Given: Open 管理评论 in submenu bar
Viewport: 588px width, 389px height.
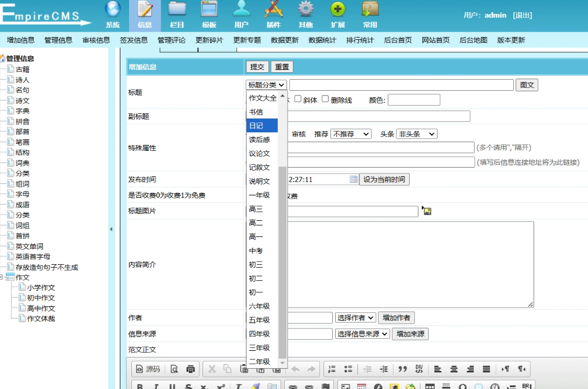Looking at the screenshot, I should click(171, 40).
